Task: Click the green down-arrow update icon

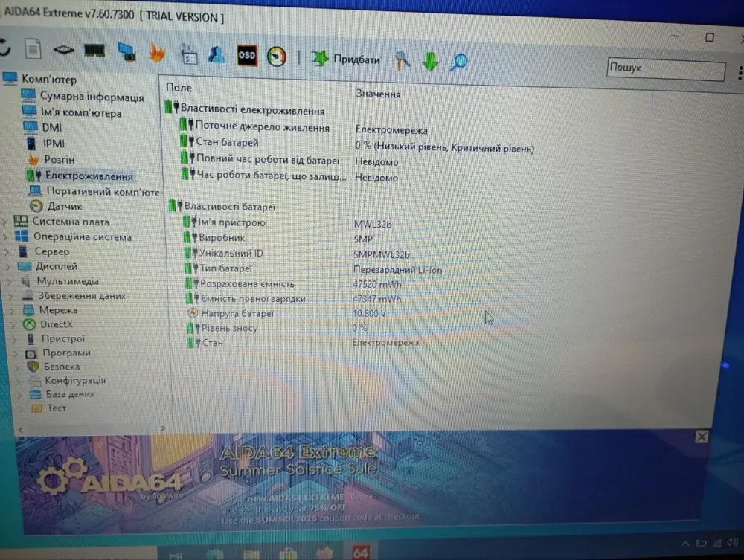Action: click(430, 62)
